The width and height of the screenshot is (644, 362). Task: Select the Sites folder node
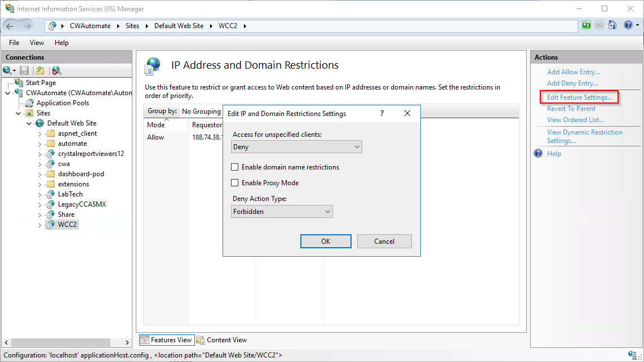coord(43,113)
